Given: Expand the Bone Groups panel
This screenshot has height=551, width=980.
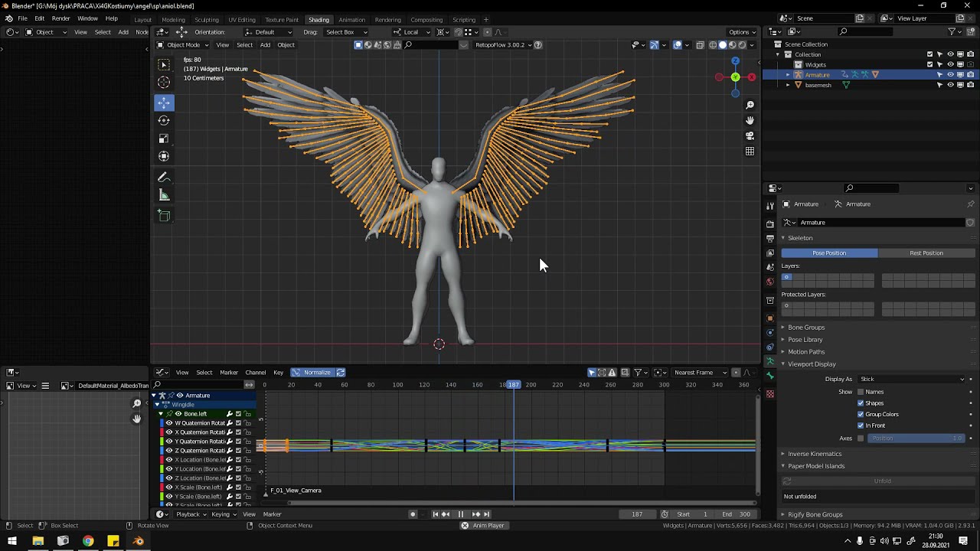Looking at the screenshot, I should [806, 328].
